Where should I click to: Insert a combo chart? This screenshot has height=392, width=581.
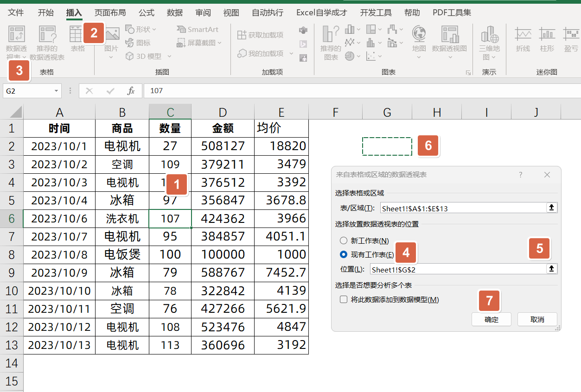395,43
